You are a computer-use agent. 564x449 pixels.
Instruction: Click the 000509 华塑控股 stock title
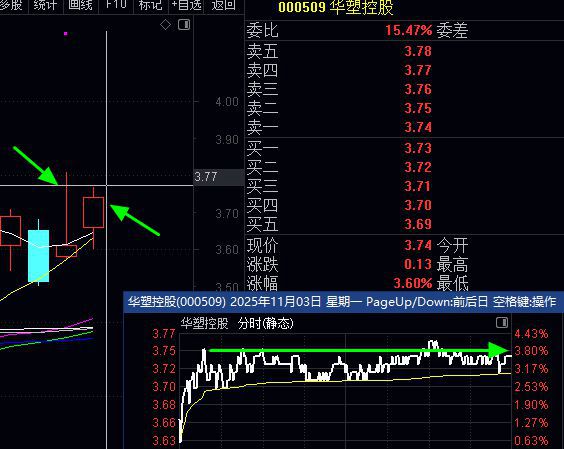tap(336, 7)
